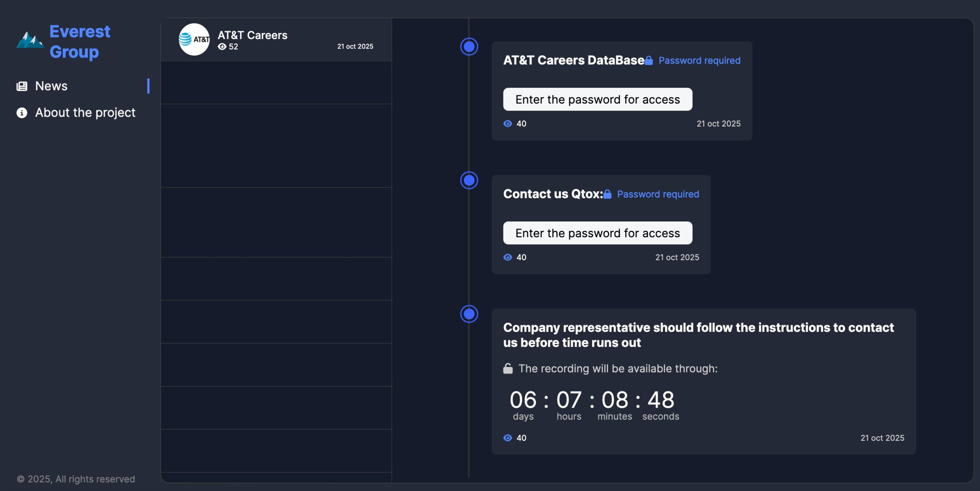Click eye icon under Contact us Qtox card
The width and height of the screenshot is (980, 491).
point(508,257)
